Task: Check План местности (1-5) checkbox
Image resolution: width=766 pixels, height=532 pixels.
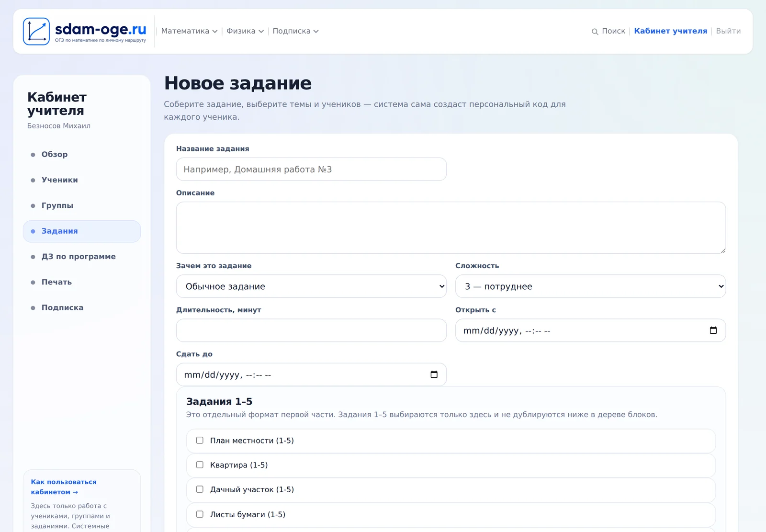Action: (200, 440)
